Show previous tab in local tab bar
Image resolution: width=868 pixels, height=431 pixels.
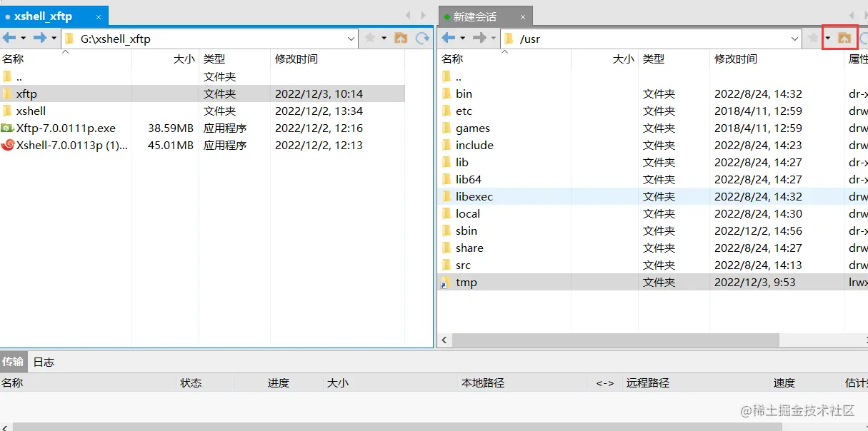tap(408, 15)
